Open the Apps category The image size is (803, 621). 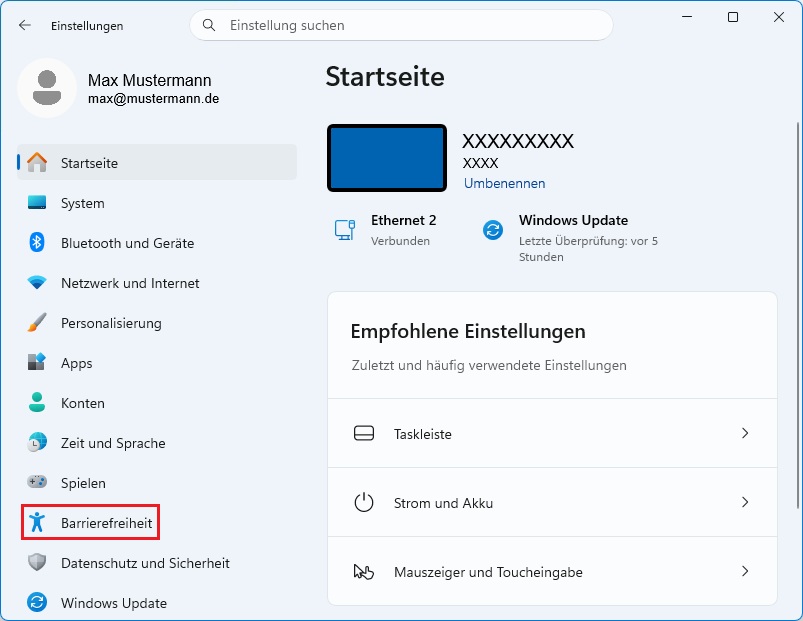(x=157, y=362)
